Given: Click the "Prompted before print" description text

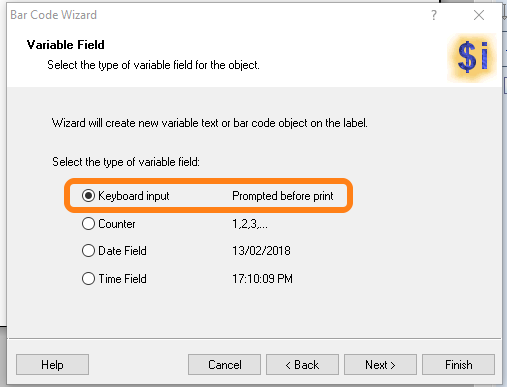Looking at the screenshot, I should point(283,196).
